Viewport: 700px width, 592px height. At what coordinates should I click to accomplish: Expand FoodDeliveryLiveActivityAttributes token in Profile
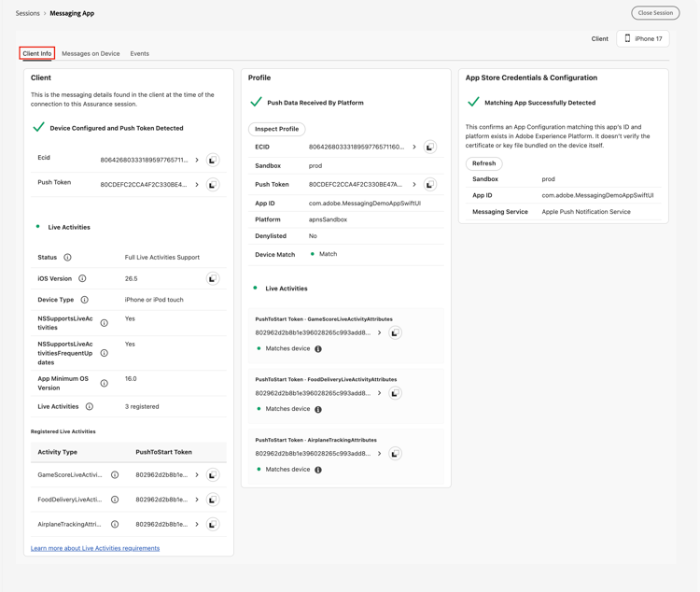pyautogui.click(x=379, y=393)
